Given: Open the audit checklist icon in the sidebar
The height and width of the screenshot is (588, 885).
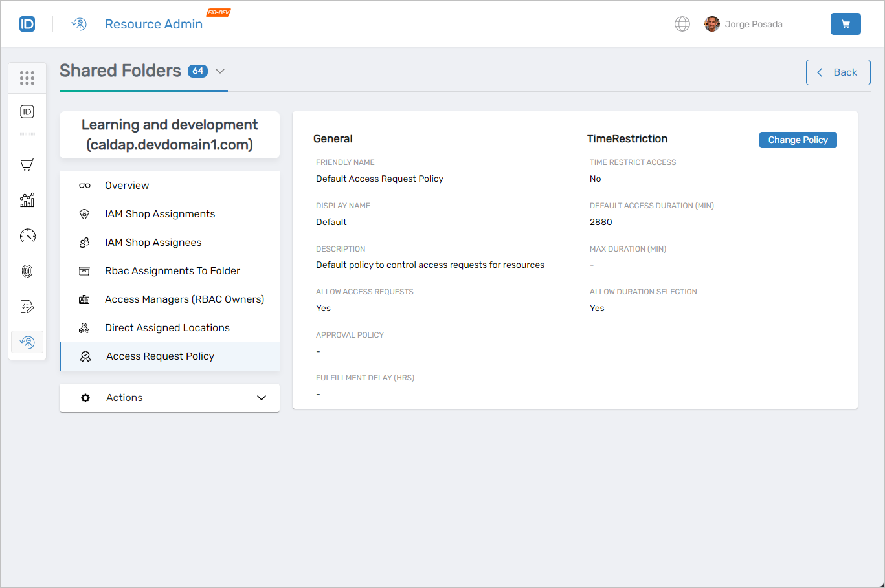Looking at the screenshot, I should pos(27,307).
